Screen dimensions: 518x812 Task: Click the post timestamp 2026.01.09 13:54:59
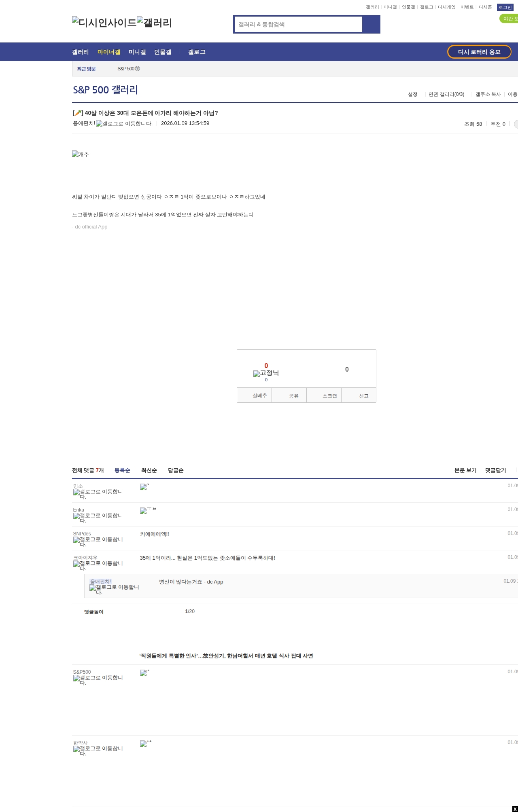pos(185,123)
